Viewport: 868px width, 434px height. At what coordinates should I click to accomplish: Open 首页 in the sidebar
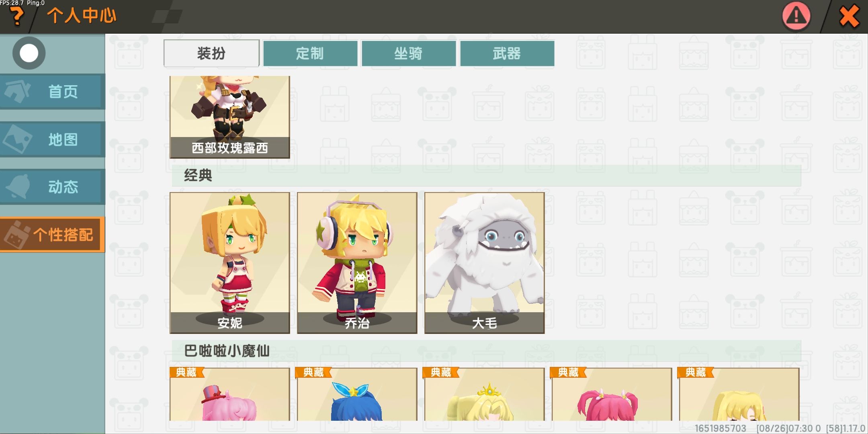(53, 92)
